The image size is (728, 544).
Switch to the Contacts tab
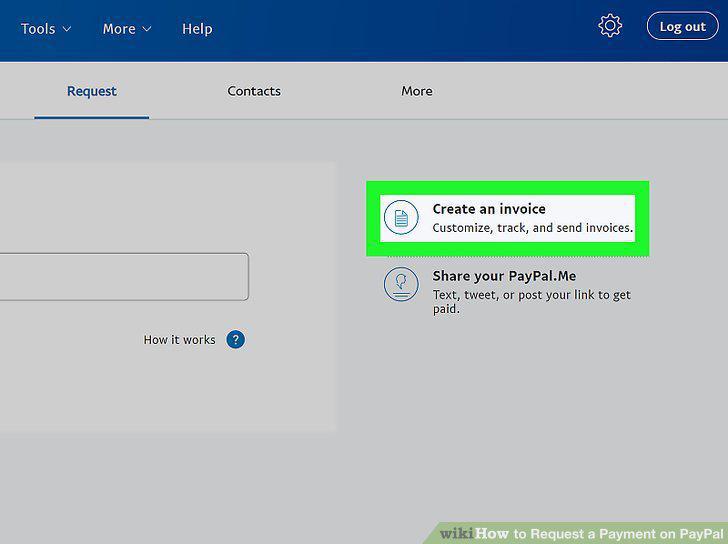(x=254, y=91)
